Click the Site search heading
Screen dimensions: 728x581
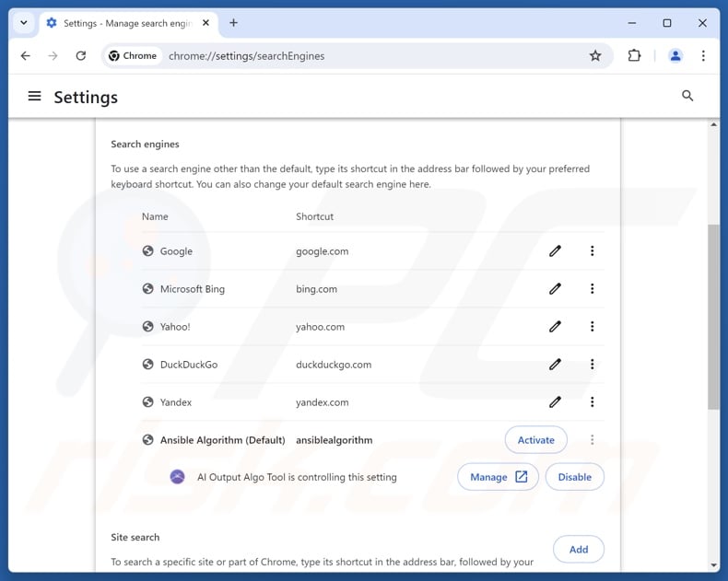click(x=135, y=537)
